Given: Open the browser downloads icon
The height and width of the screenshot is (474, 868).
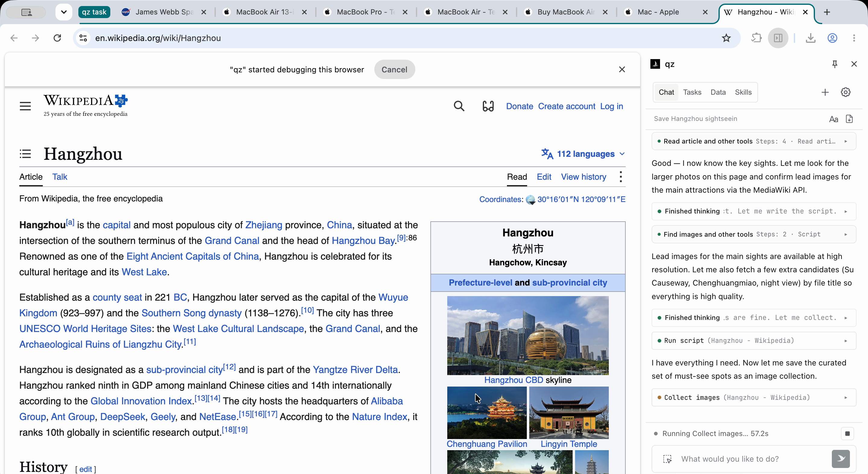Looking at the screenshot, I should point(810,38).
